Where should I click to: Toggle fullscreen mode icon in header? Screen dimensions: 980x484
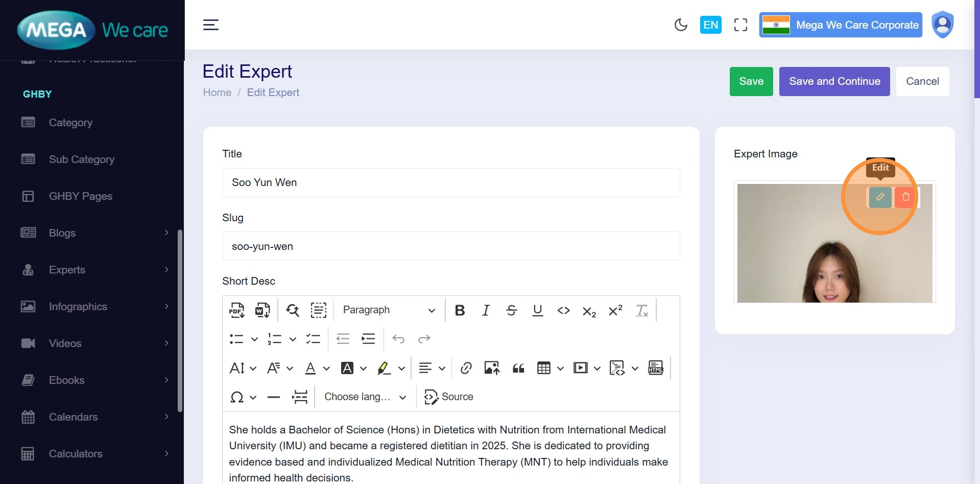[x=740, y=25]
